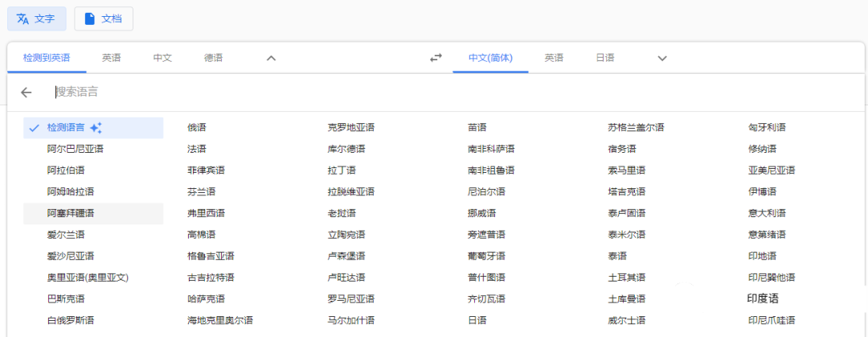The image size is (868, 337).
Task: Click 索马里语 language entry
Action: click(627, 171)
